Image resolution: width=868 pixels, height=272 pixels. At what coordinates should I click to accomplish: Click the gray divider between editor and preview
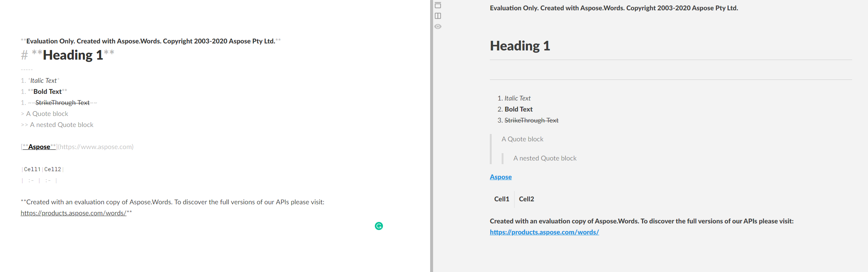[x=431, y=136]
